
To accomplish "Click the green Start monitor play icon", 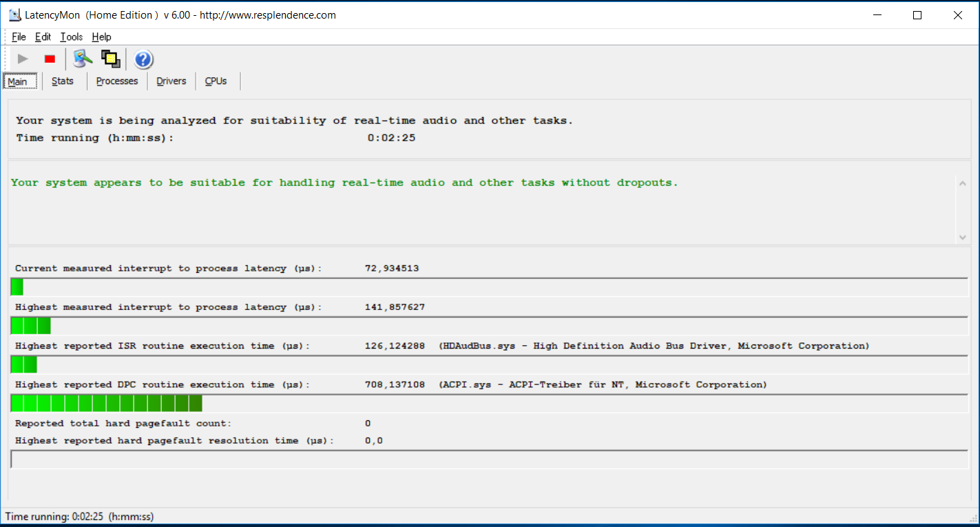I will (x=23, y=59).
